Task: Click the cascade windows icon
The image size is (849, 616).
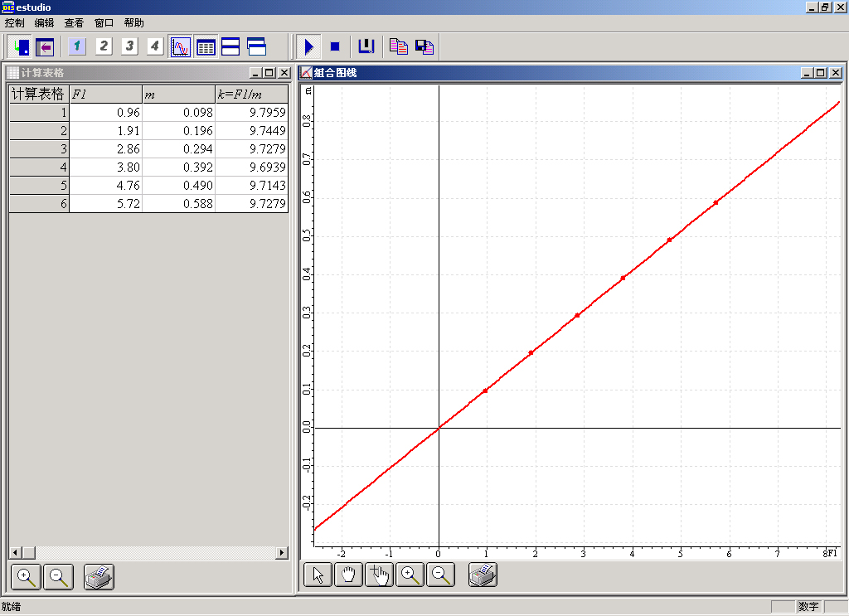Action: pyautogui.click(x=256, y=46)
